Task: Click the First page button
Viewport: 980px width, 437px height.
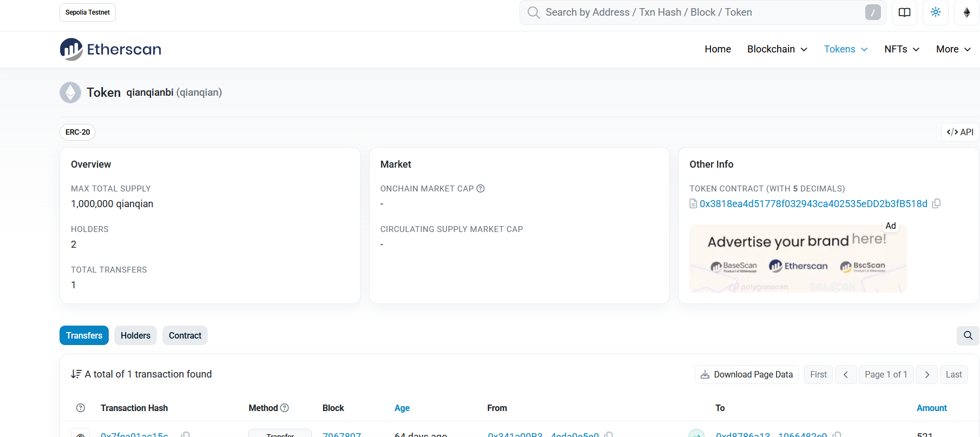Action: (818, 374)
